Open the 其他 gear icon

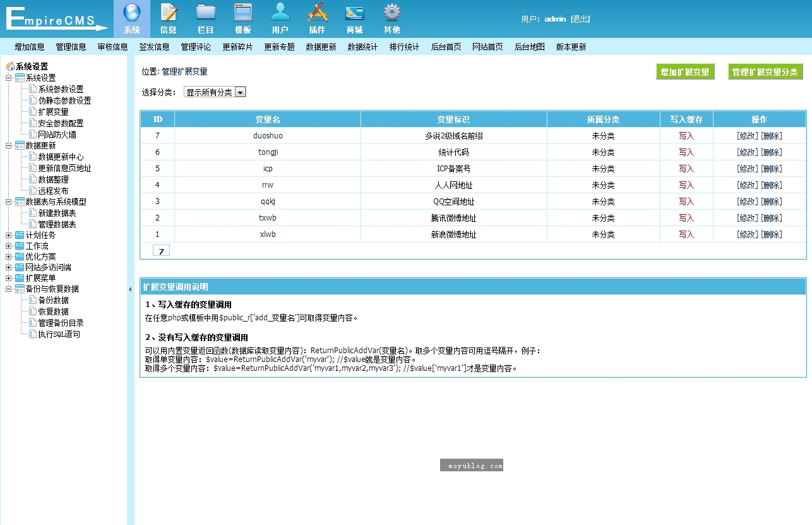point(392,13)
